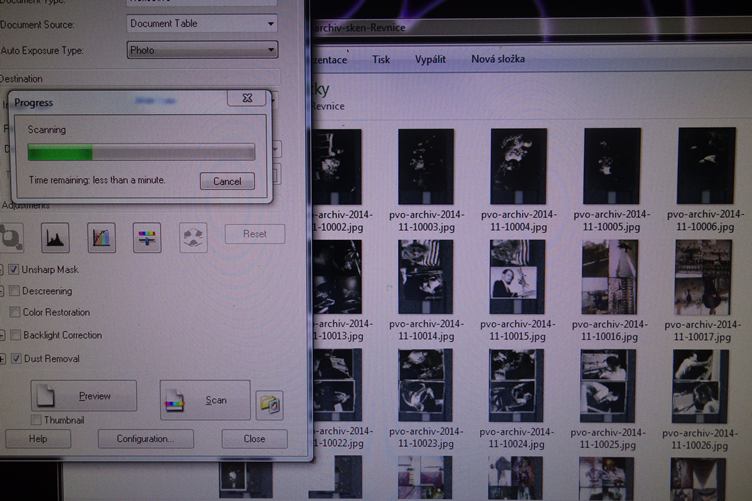
Task: Select thumbnail pvo-archiv-2014-11-10017.jpg
Action: 703,278
